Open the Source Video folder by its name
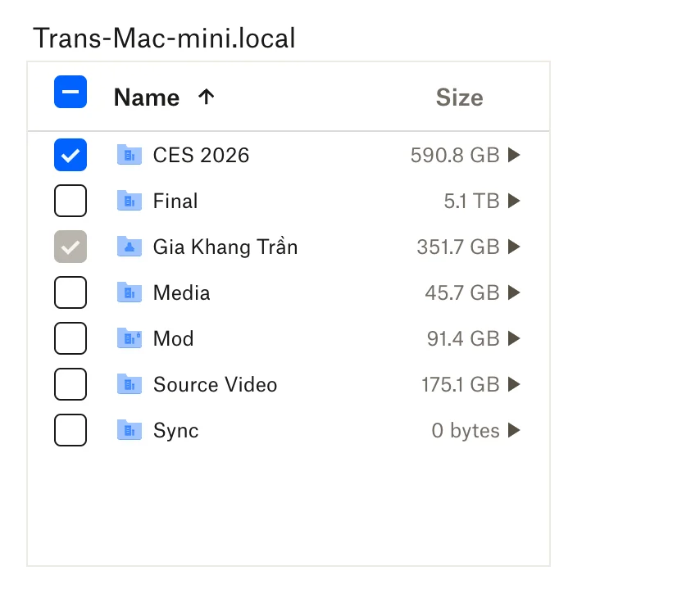The image size is (700, 598). (x=215, y=384)
